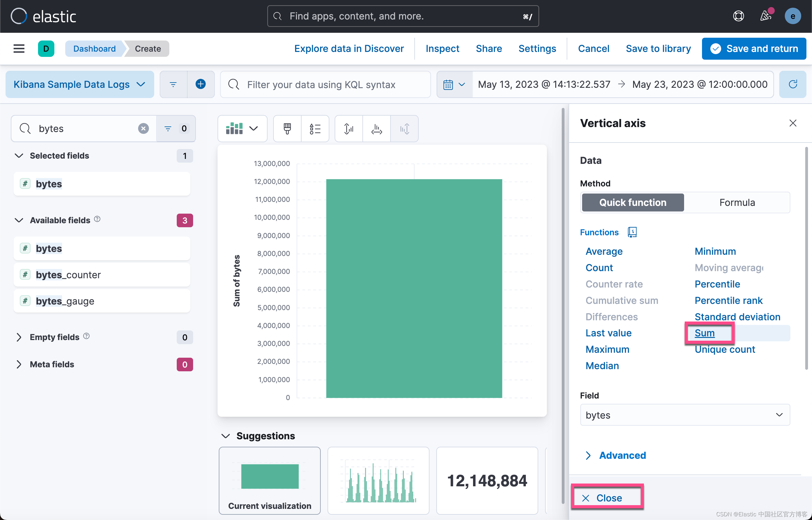Open the date quick menu calendar dropdown
The width and height of the screenshot is (812, 520).
(x=455, y=84)
